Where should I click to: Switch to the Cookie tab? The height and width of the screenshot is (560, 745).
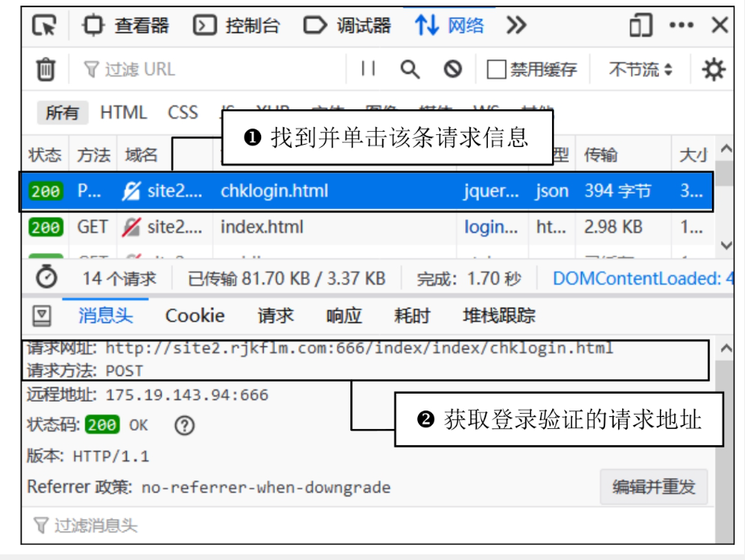tap(194, 315)
